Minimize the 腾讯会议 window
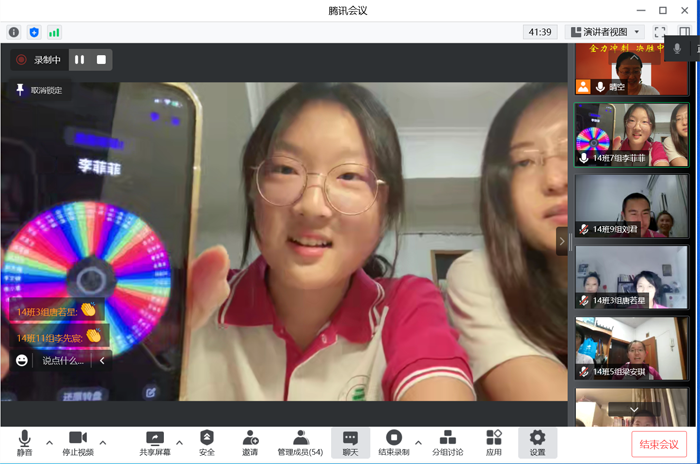 (x=641, y=10)
